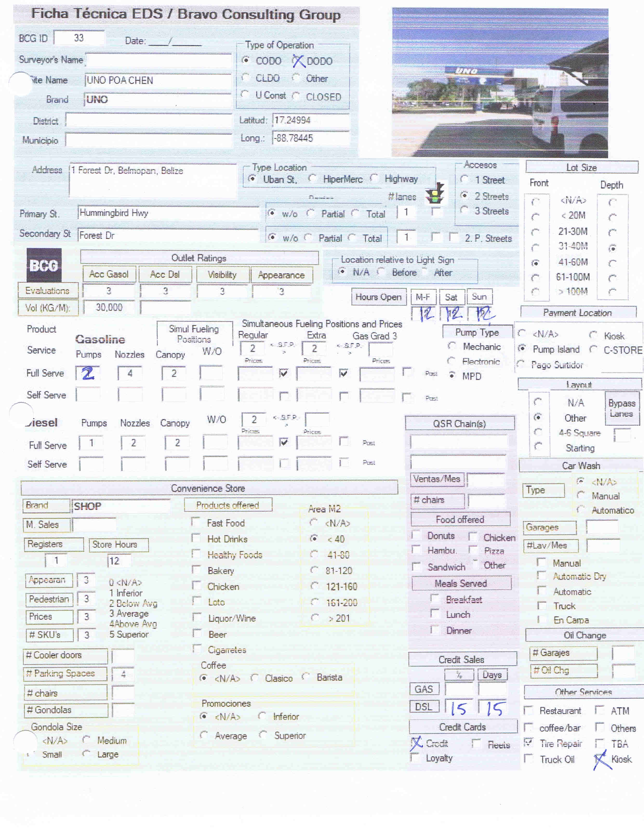Select Medium gondola size
The width and height of the screenshot is (644, 839).
[86, 740]
